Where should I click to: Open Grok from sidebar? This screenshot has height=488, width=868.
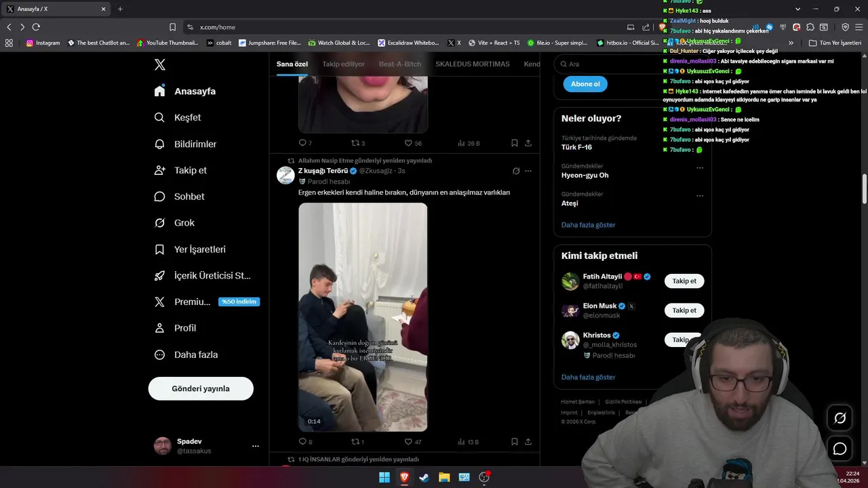click(x=174, y=222)
